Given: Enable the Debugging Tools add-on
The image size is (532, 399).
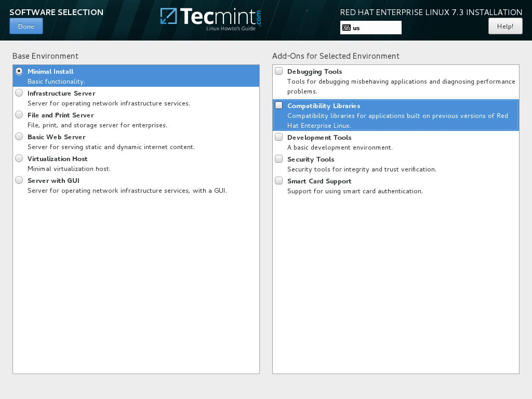Looking at the screenshot, I should pos(278,71).
